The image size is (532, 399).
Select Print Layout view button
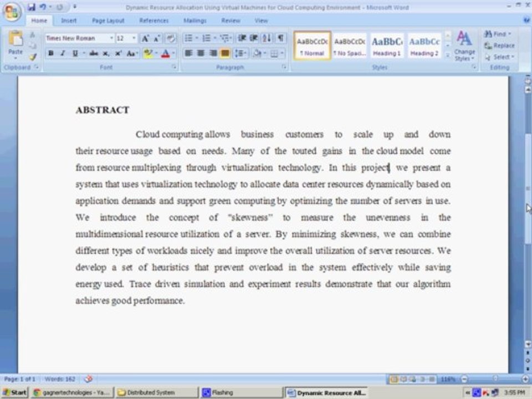pos(394,379)
